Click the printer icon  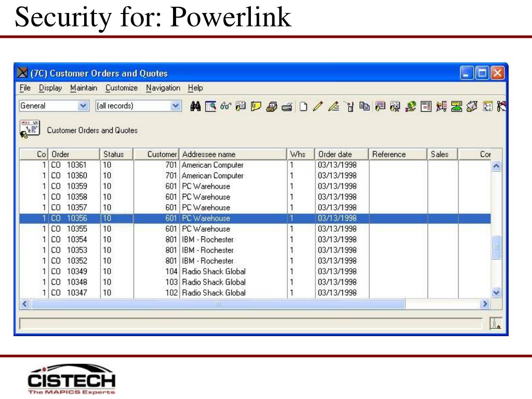tap(287, 107)
